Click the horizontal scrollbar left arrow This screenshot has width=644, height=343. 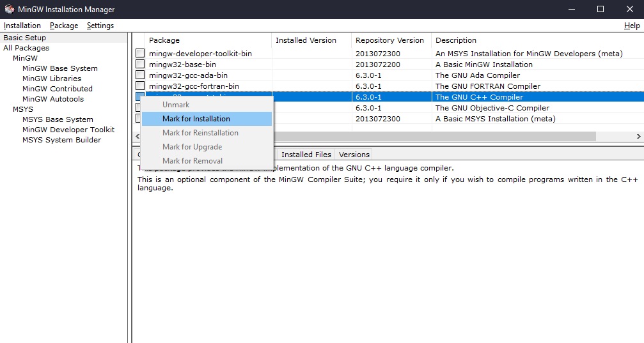137,136
